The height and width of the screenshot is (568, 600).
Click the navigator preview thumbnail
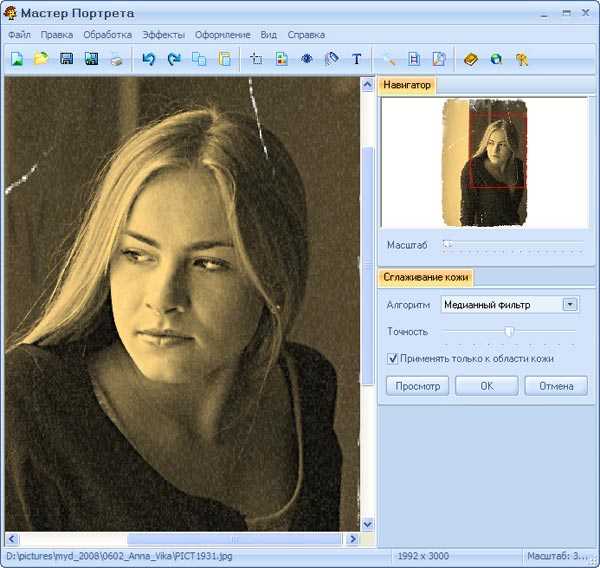click(485, 163)
